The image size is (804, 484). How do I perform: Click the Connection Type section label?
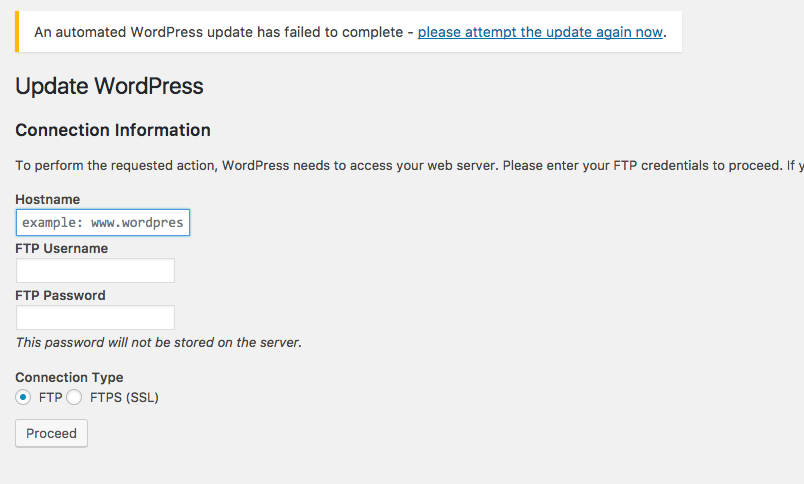point(69,378)
